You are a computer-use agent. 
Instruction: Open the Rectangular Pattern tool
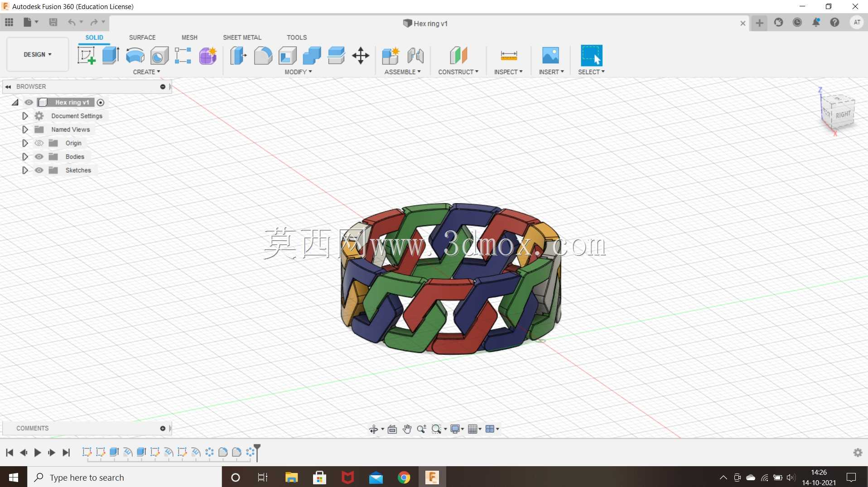tap(183, 56)
